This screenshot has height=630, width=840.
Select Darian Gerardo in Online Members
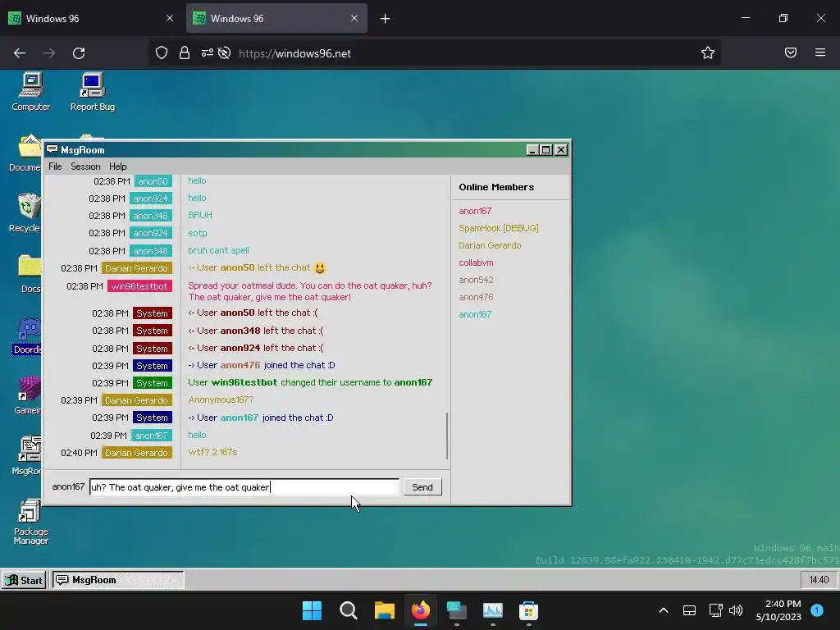click(490, 245)
